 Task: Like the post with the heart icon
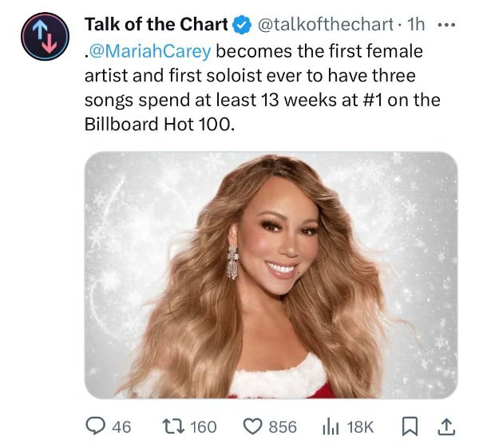tap(251, 426)
